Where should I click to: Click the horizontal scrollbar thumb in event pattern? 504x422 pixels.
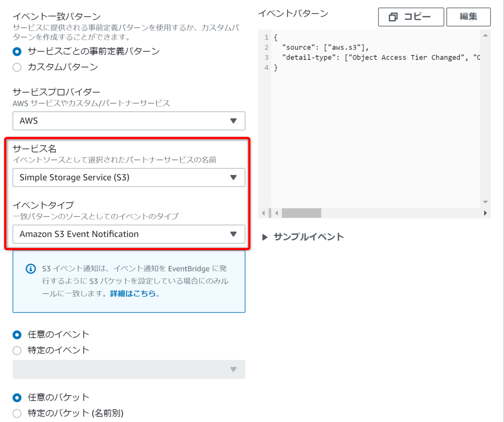tap(301, 213)
